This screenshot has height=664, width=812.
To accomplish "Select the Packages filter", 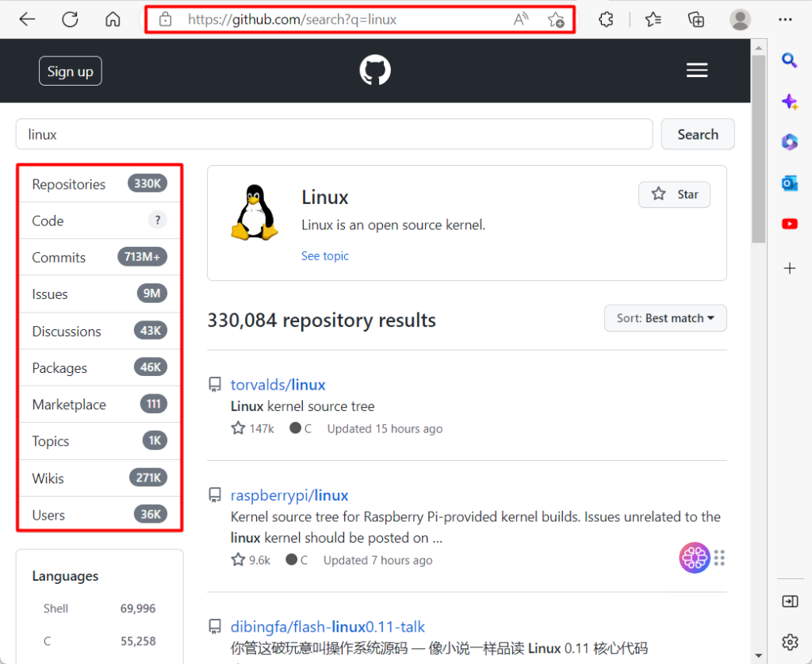I will 99,368.
